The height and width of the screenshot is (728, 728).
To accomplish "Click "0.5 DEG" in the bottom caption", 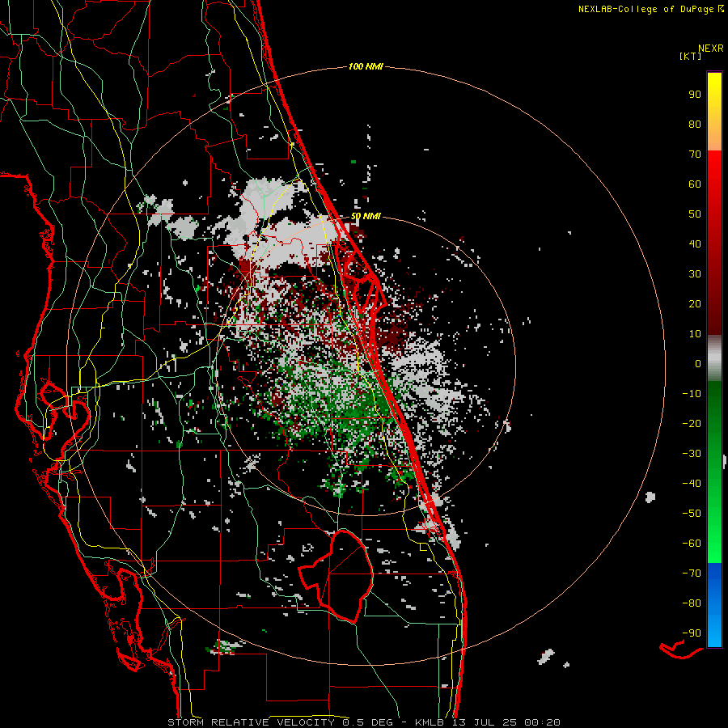I will tap(369, 722).
